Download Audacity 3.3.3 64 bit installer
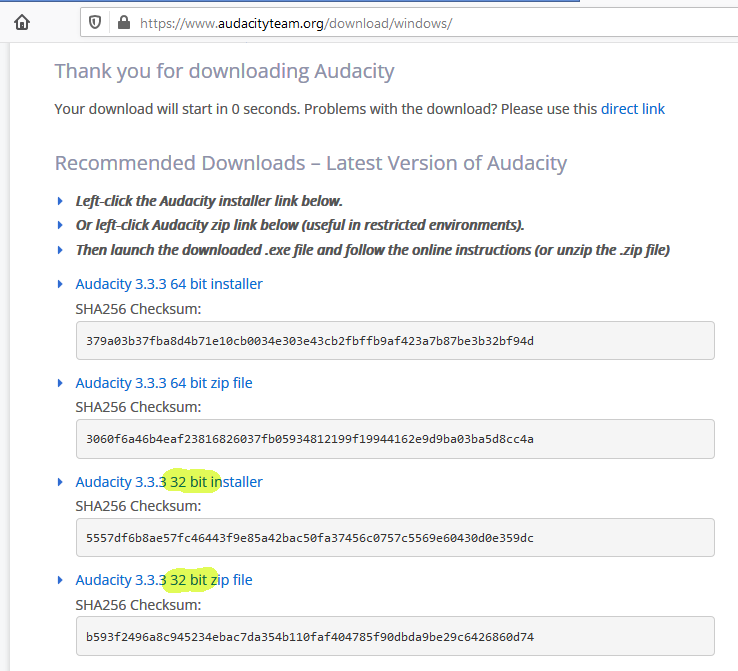 [x=169, y=284]
